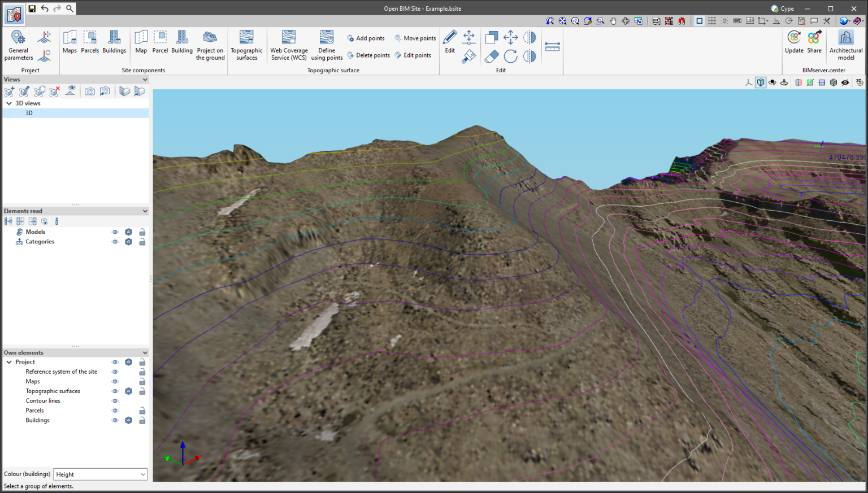The height and width of the screenshot is (493, 868).
Task: Select the 3D view in the Views tree
Action: [x=28, y=112]
